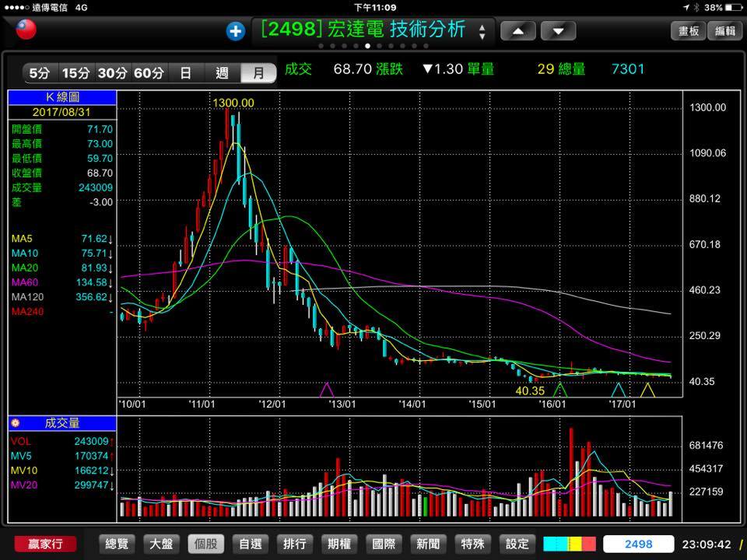747x560 pixels.
Task: Tap the MV20 volume average row
Action: coord(62,485)
